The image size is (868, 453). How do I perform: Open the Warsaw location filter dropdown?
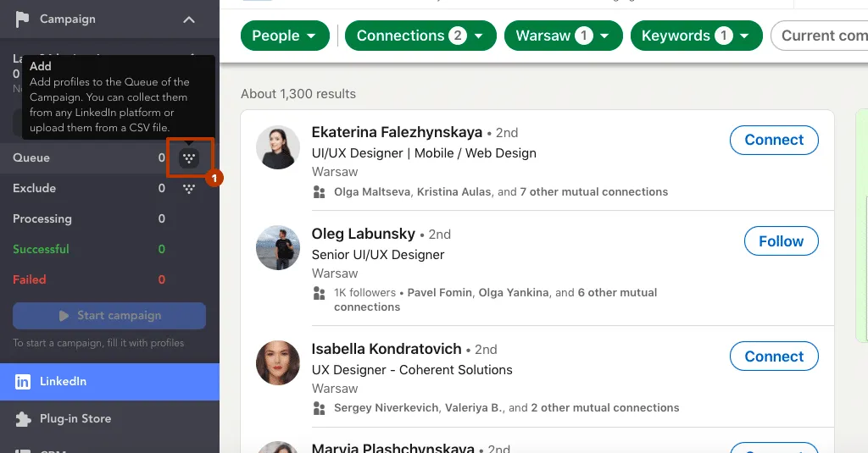coord(564,36)
